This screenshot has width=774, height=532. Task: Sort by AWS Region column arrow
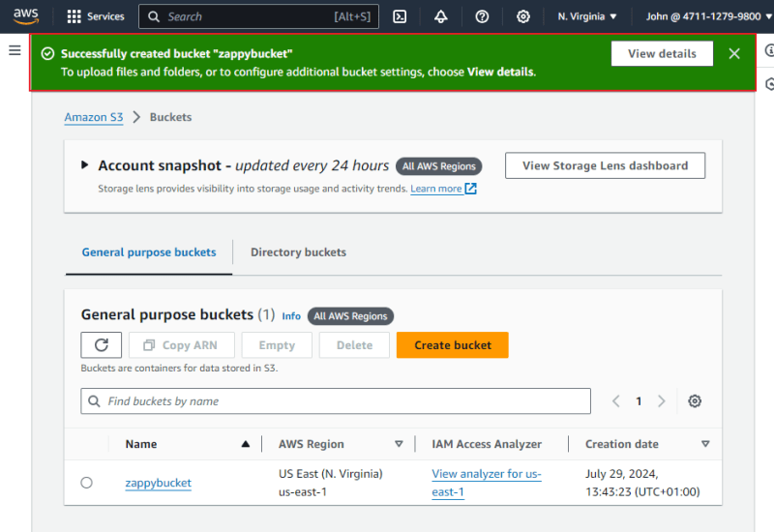click(x=399, y=444)
